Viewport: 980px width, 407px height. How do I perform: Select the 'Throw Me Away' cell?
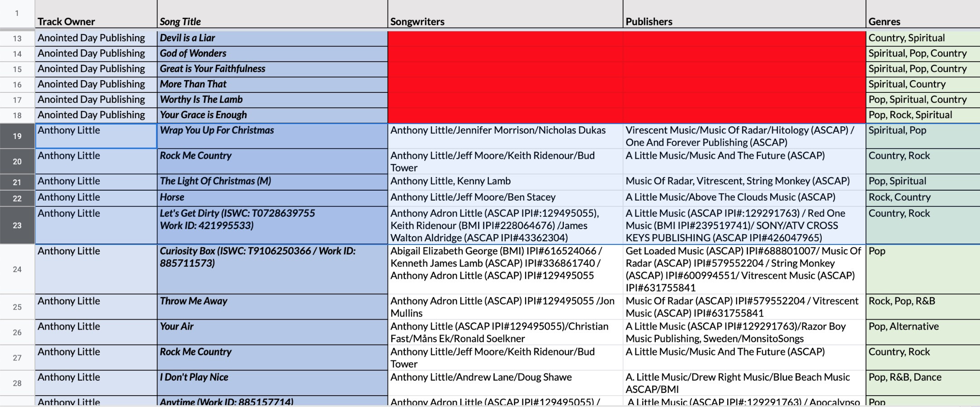272,307
